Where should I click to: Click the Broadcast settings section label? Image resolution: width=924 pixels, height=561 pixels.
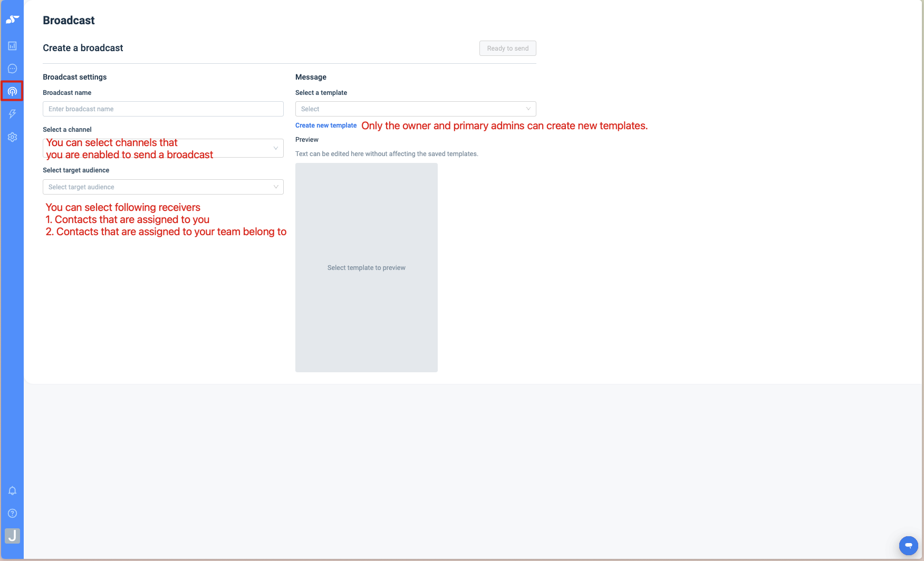pyautogui.click(x=75, y=77)
